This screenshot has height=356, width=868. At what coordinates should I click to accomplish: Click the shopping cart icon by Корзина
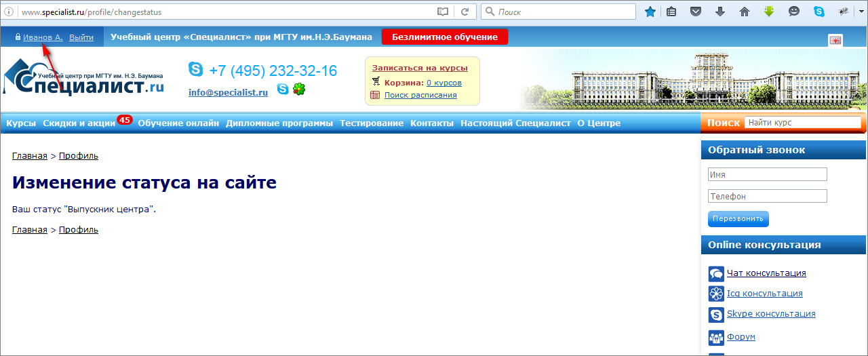(376, 82)
